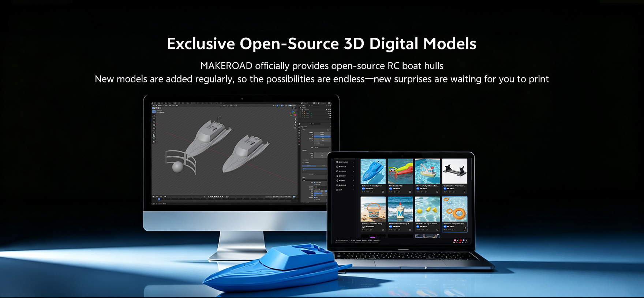Toggle the perspective/orthographic grid icon in viewport
The width and height of the screenshot is (644, 298).
point(296,127)
